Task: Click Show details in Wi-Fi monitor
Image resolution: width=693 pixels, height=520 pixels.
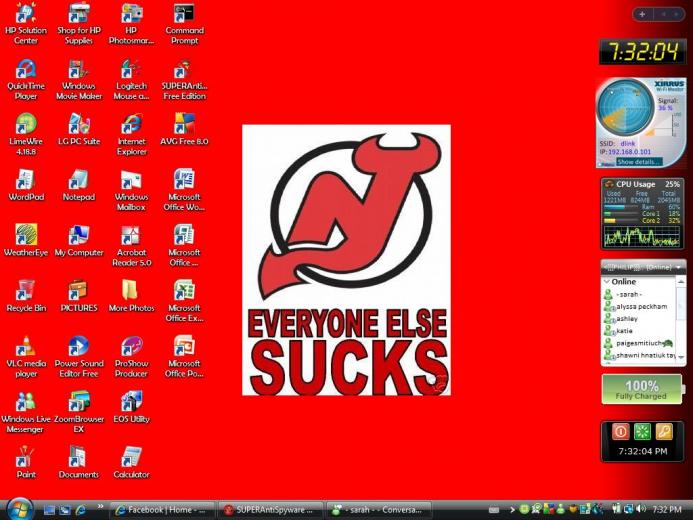Action: [x=639, y=162]
